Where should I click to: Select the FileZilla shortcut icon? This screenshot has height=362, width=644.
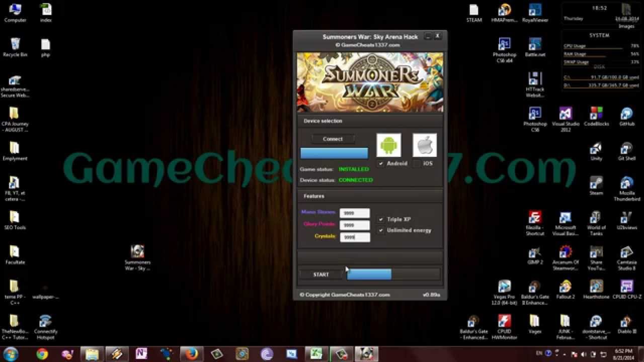point(535,224)
